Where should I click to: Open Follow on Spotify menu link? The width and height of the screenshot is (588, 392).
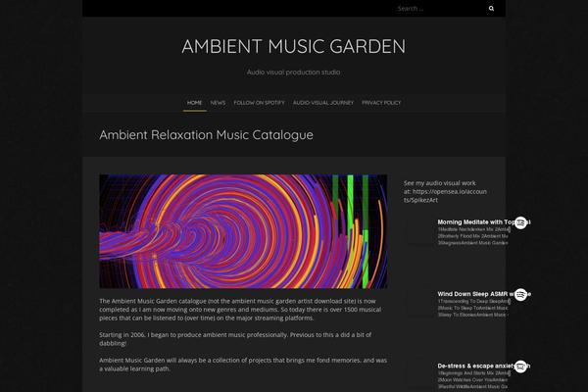(259, 102)
